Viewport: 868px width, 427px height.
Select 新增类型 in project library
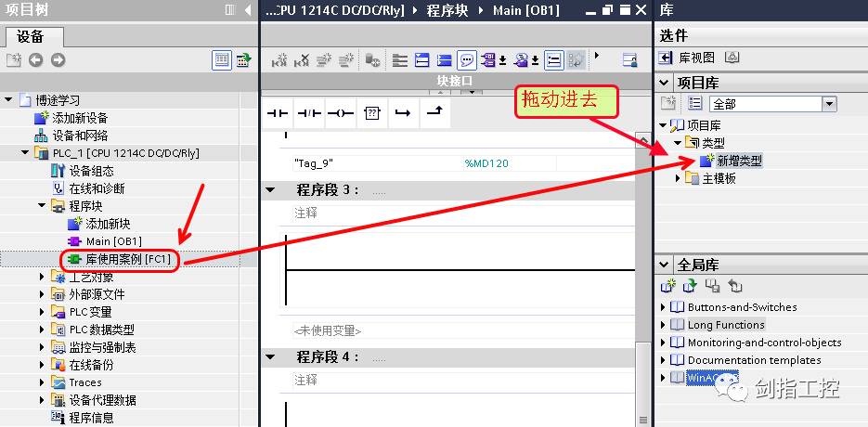[x=740, y=162]
